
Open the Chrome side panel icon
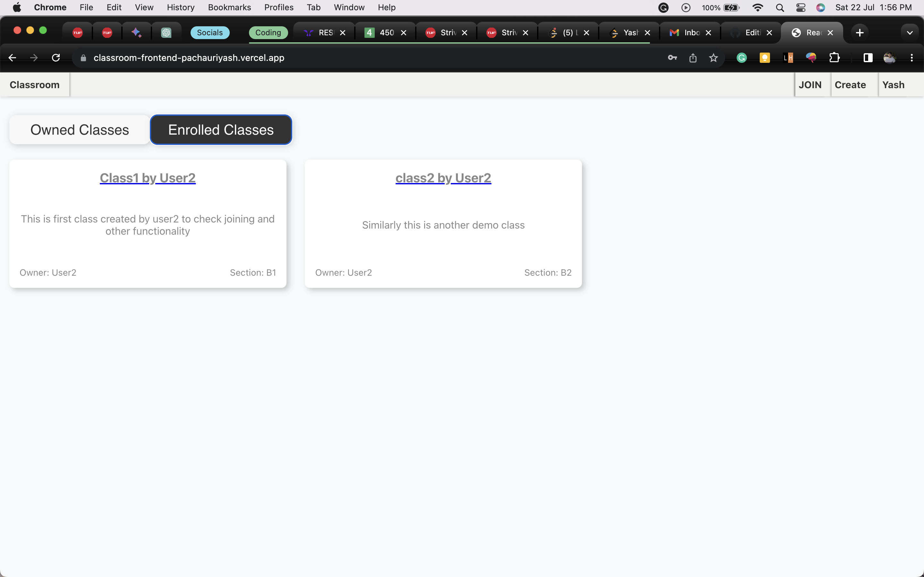(867, 58)
